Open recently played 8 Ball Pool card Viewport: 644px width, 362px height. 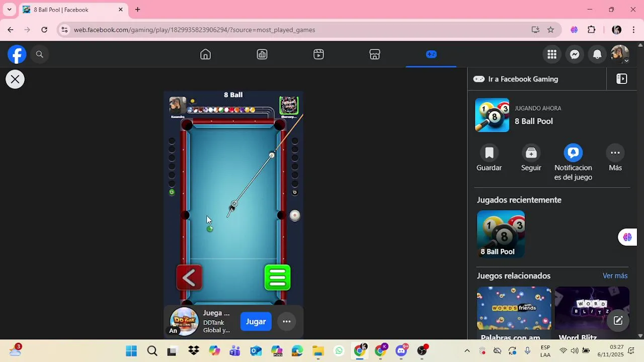[501, 234]
